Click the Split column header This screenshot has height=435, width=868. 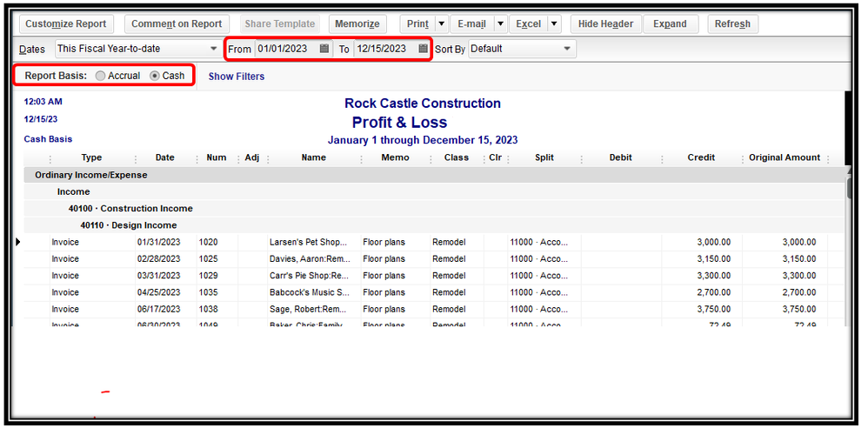544,157
